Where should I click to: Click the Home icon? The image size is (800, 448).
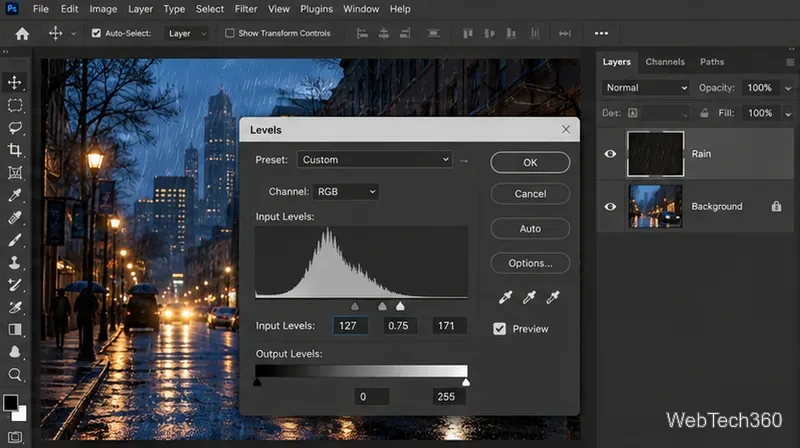(x=22, y=34)
